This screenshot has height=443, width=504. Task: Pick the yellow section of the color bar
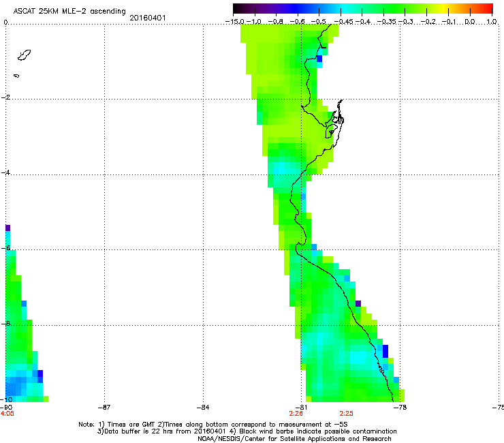[x=443, y=9]
